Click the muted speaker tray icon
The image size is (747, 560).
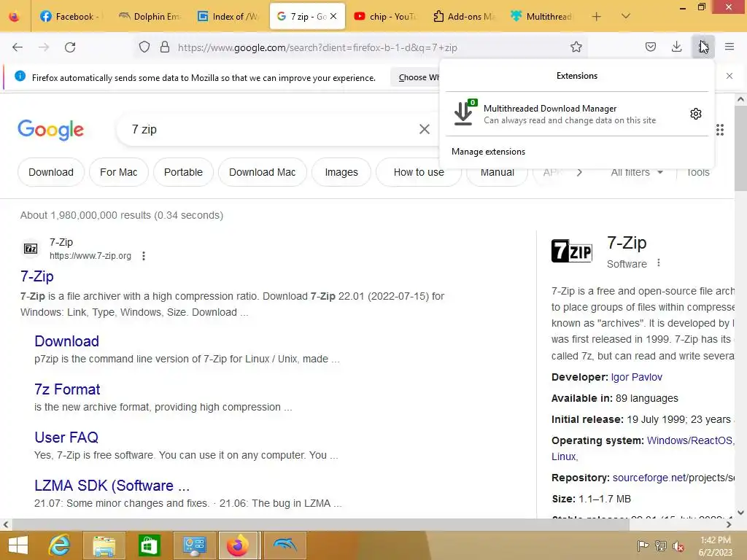click(x=678, y=545)
